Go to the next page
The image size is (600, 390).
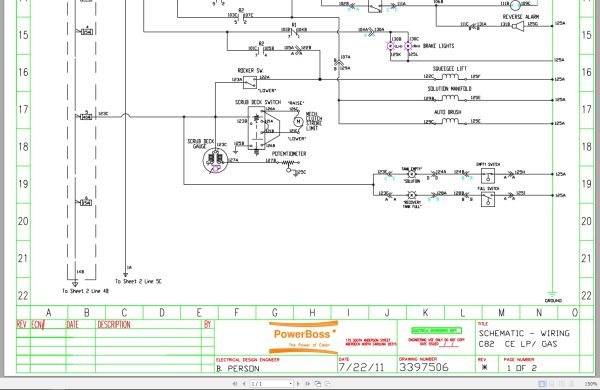(x=298, y=383)
